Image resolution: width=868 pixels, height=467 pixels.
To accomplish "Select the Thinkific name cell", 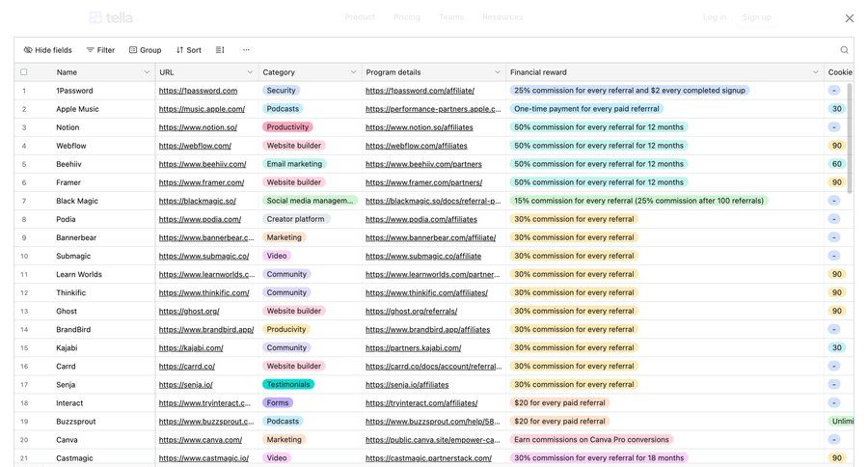I will [x=85, y=292].
